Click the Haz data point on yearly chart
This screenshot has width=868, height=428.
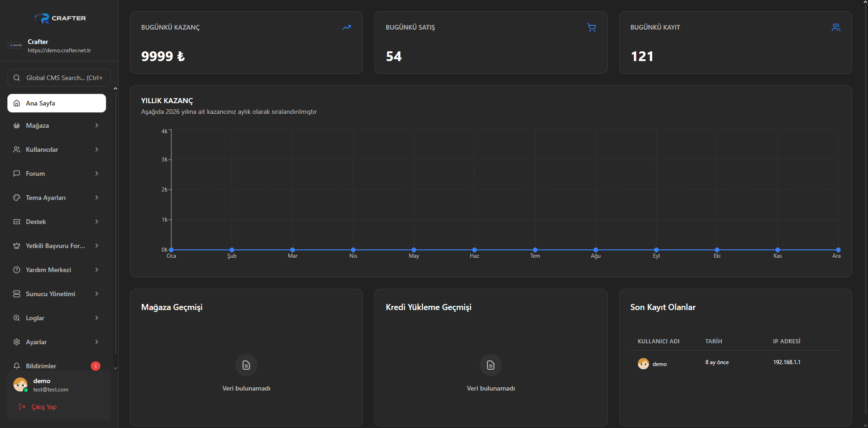[x=474, y=250]
